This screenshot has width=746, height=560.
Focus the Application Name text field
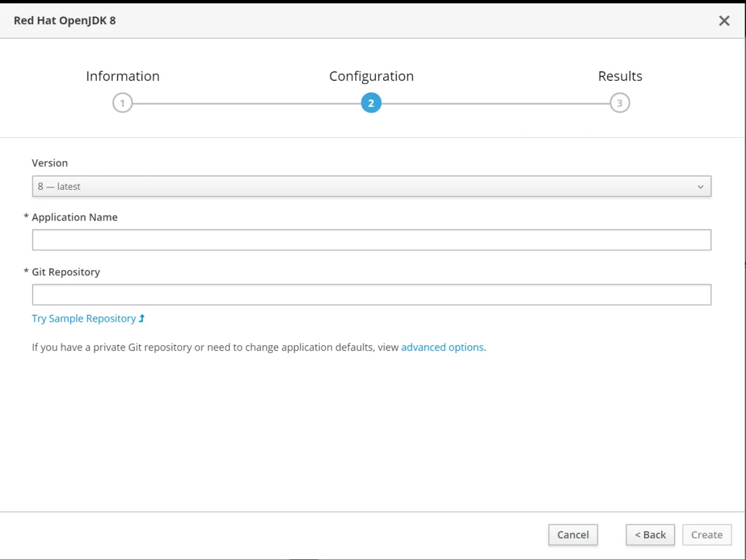tap(372, 240)
